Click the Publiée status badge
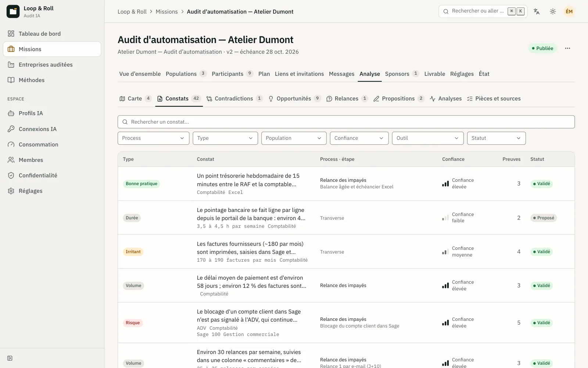 543,48
